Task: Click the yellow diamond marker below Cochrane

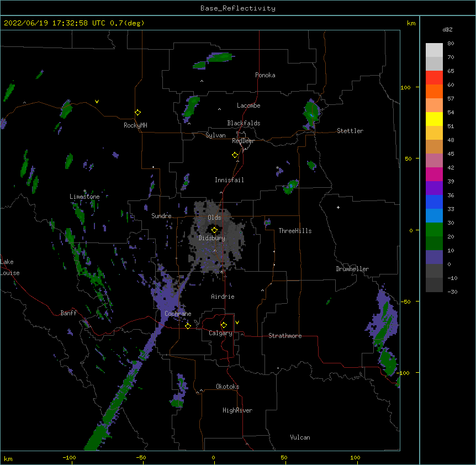Action: 188,326
